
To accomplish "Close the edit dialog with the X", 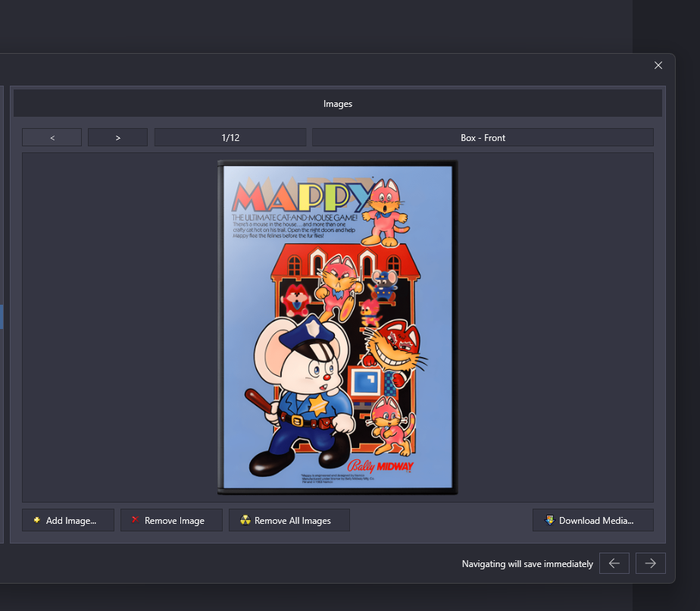I will (x=658, y=65).
